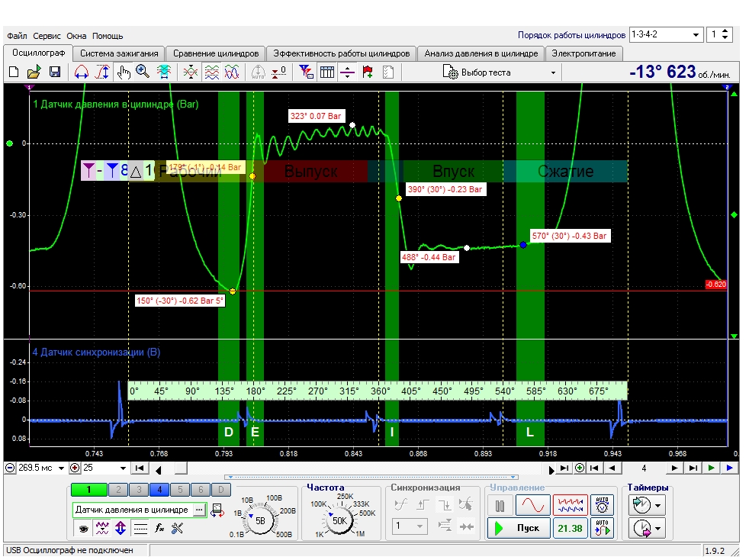Toggle channel 2 button
The width and height of the screenshot is (749, 560).
pos(118,489)
